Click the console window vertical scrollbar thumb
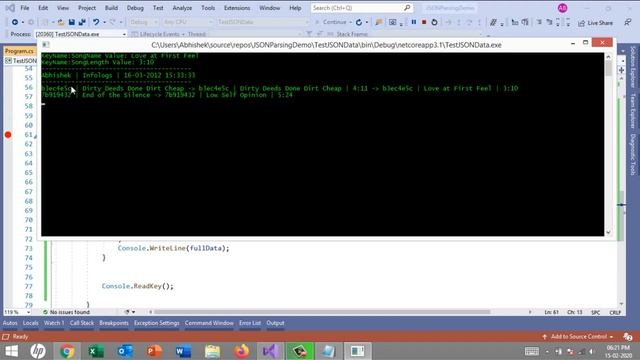 pyautogui.click(x=609, y=68)
